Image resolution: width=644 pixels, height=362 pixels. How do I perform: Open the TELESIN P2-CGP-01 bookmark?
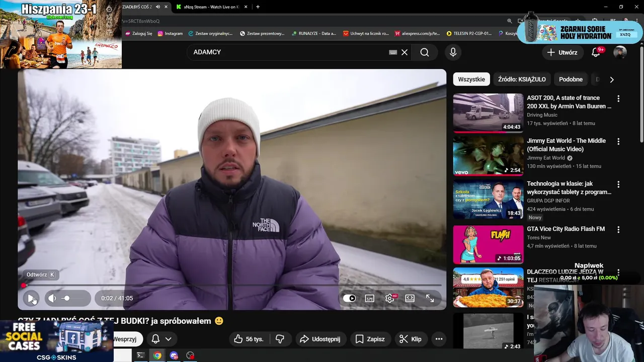(x=469, y=34)
